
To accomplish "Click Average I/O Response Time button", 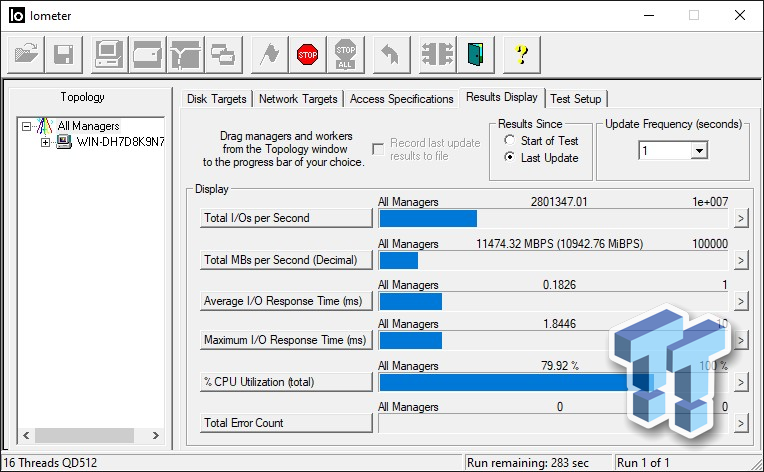I will [286, 301].
